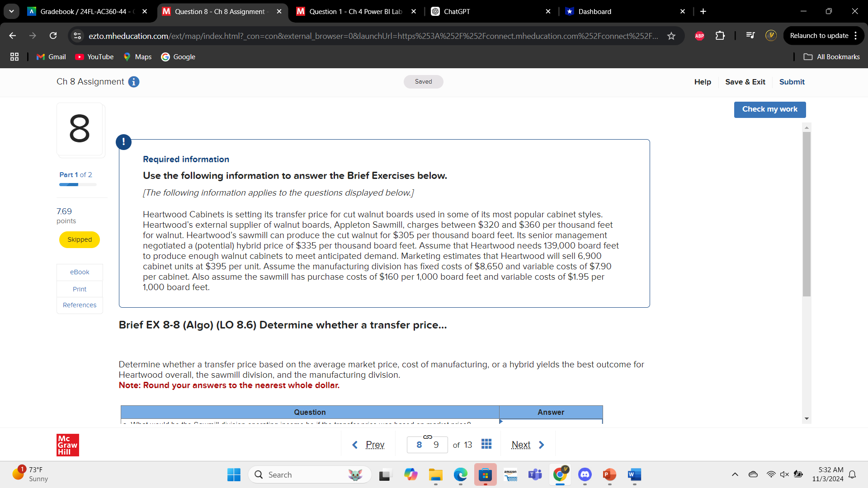Bookmark the page with the star icon
This screenshot has width=868, height=488.
point(672,36)
